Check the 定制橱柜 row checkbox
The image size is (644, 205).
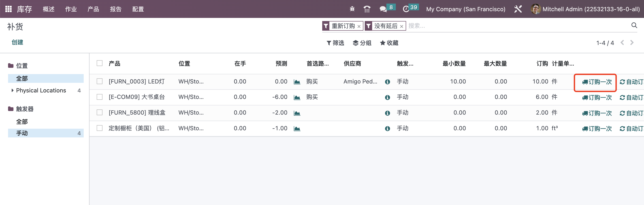[100, 128]
